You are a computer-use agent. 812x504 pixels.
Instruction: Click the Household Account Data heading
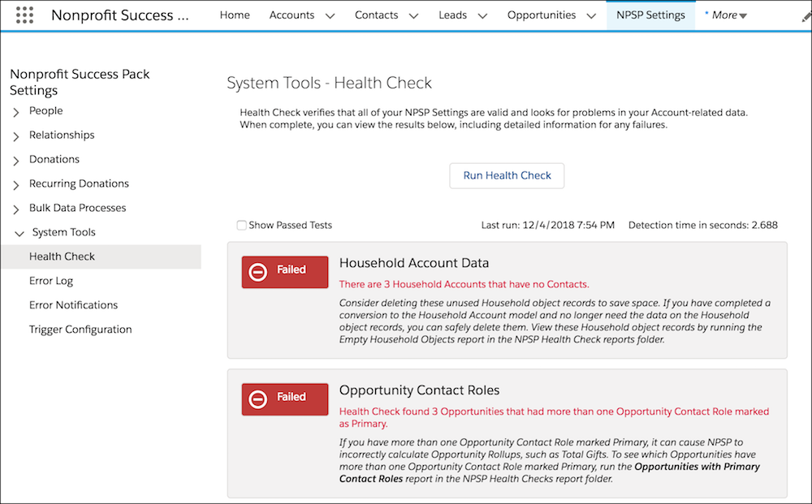[414, 263]
